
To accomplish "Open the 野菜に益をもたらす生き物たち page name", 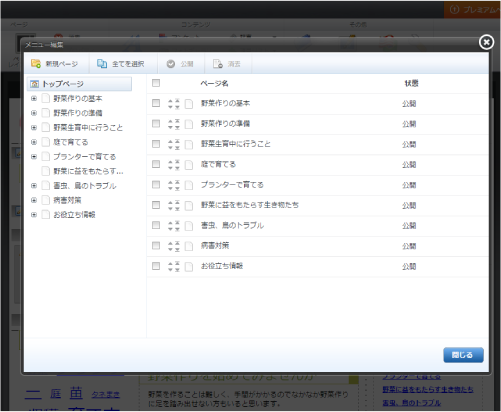I will point(250,205).
